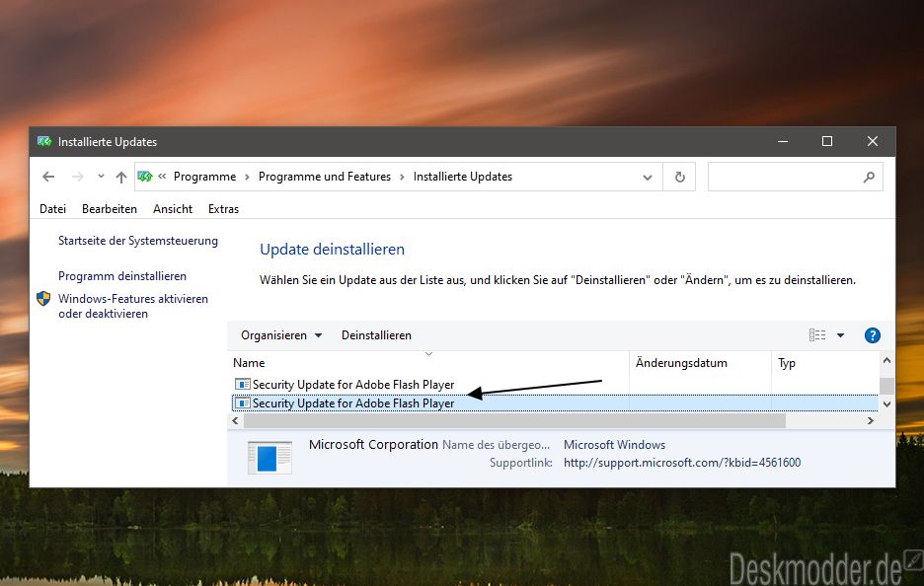This screenshot has width=924, height=586.
Task: Open the Ansicht menu
Action: click(x=173, y=209)
